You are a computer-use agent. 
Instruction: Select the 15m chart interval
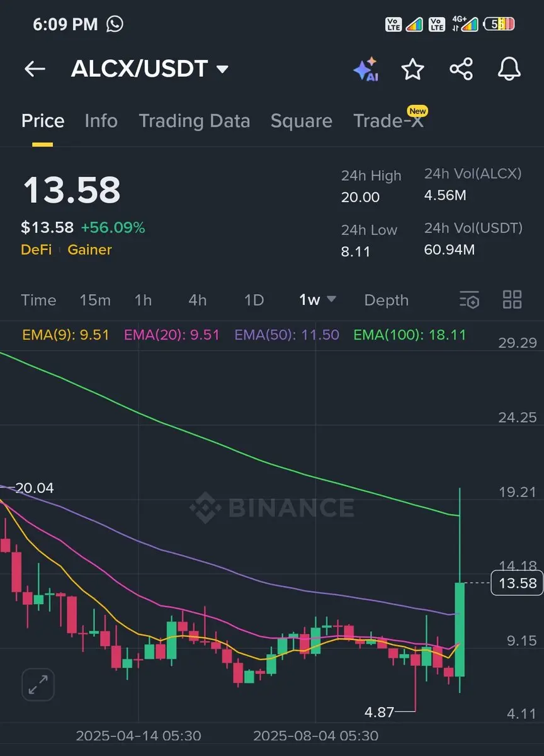pos(95,300)
